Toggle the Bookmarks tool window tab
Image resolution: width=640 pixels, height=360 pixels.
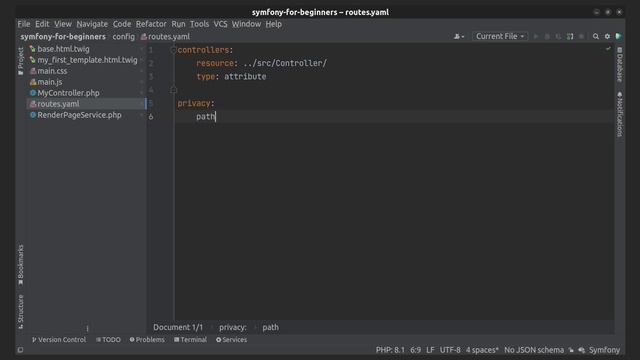click(21, 265)
